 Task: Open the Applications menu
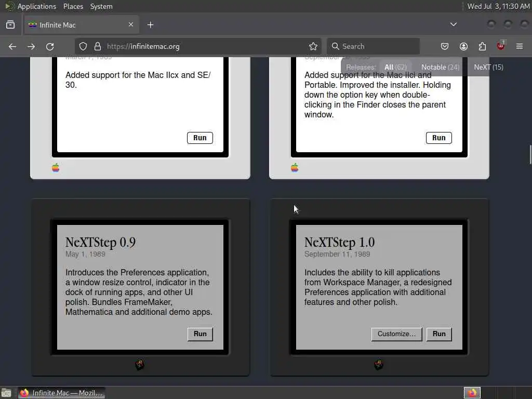click(37, 6)
